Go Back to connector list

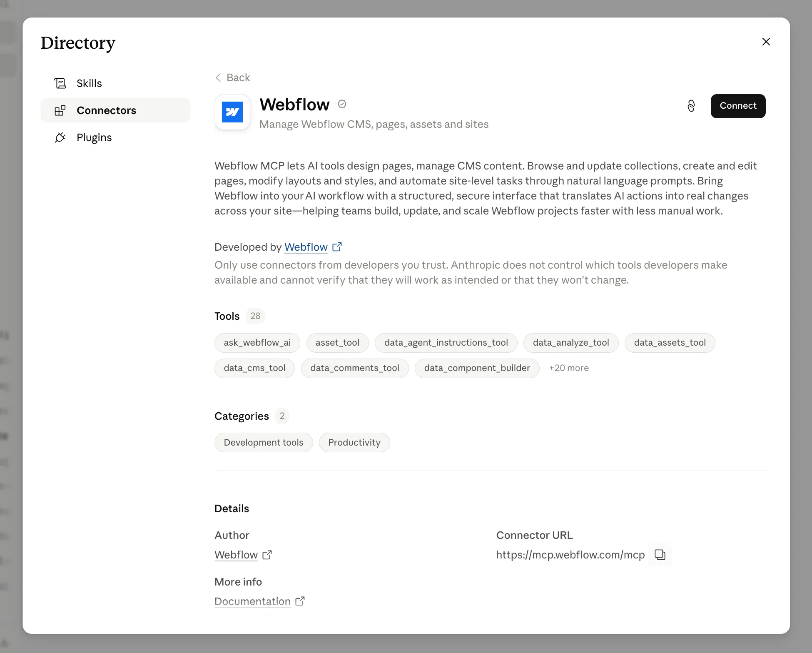tap(233, 77)
